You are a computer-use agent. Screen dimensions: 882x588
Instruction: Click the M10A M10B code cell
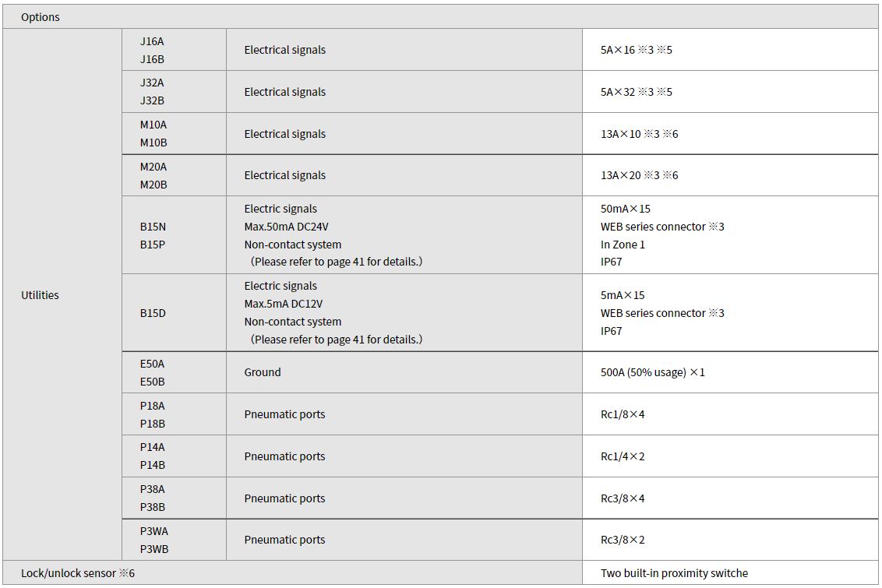point(175,133)
